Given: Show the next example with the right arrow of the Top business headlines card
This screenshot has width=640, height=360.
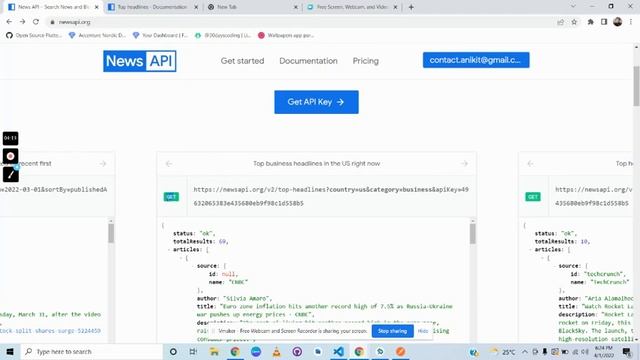Looking at the screenshot, I should [x=464, y=164].
